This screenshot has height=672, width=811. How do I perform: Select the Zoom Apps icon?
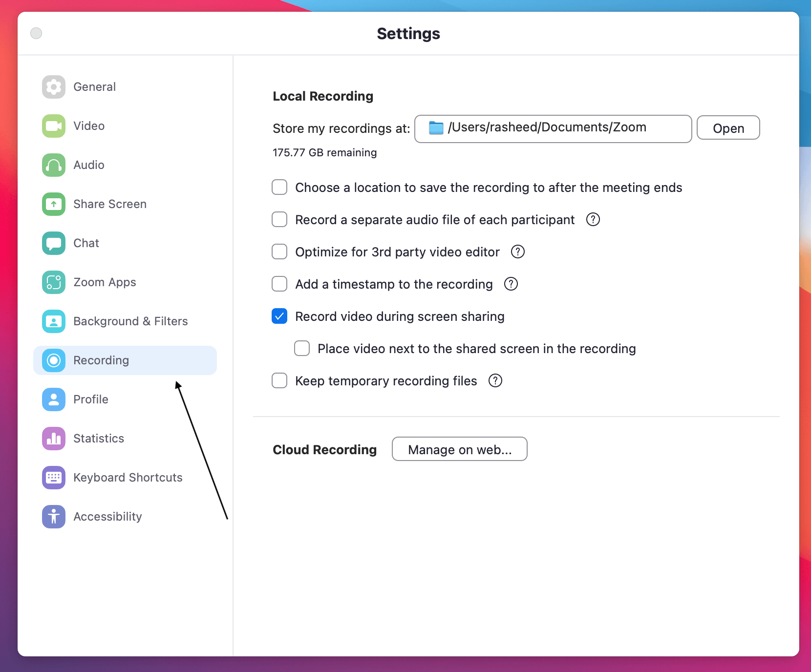coord(53,282)
